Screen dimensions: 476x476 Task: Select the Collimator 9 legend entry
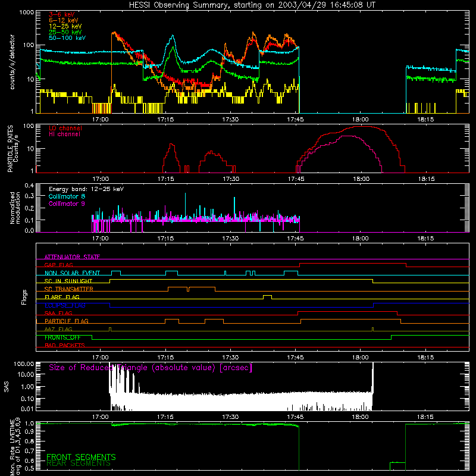pos(67,203)
